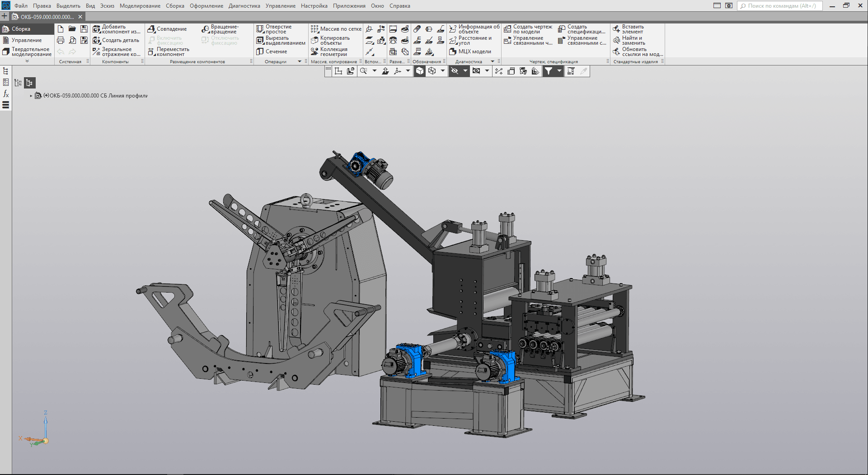Viewport: 868px width, 475px height.
Task: Click Создать деталь button
Action: [x=116, y=40]
